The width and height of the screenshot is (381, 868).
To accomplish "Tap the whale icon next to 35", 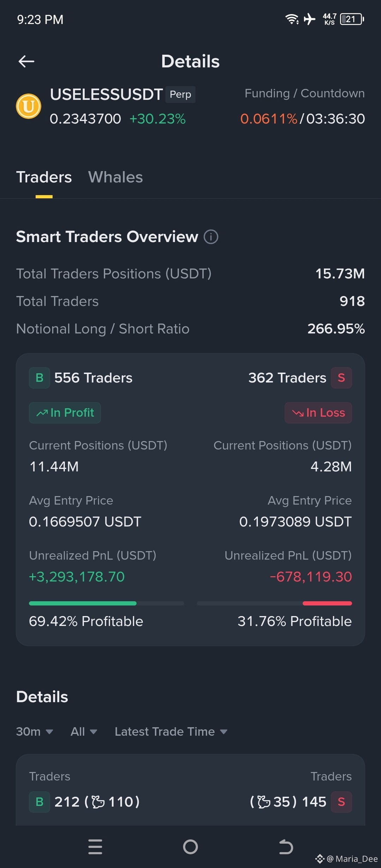I will click(264, 802).
